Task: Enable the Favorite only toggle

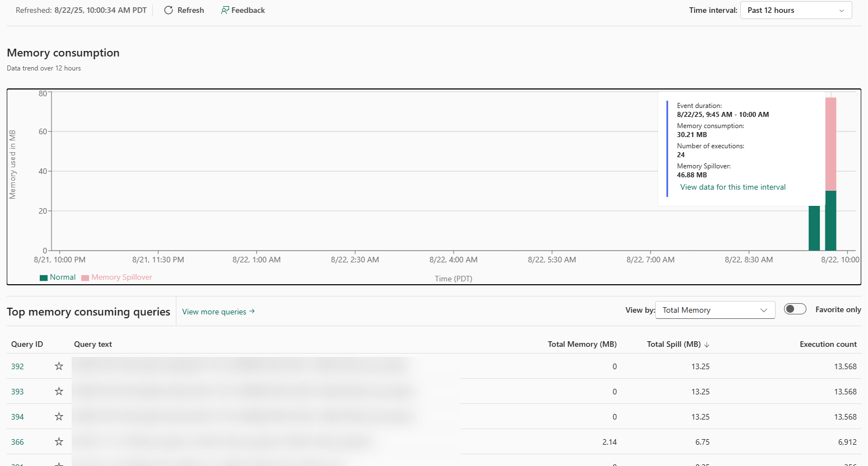Action: point(795,309)
